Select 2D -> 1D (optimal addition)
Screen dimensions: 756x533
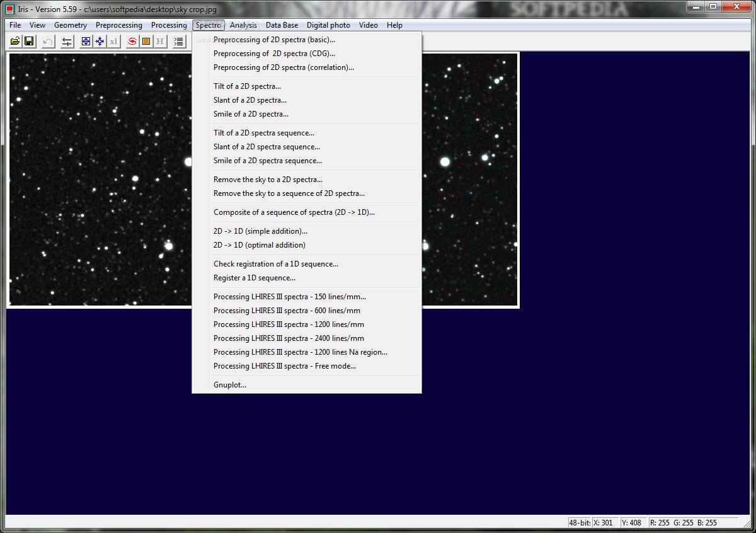pos(307,245)
